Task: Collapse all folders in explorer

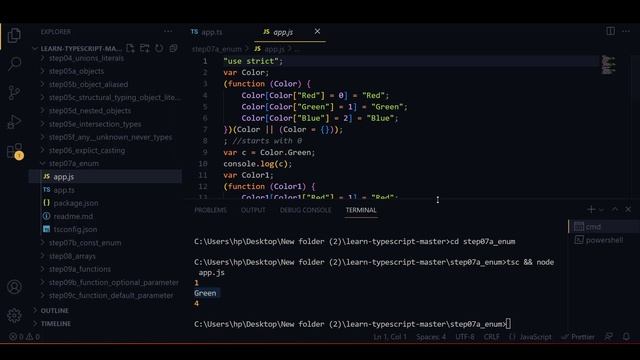Action: [x=173, y=48]
